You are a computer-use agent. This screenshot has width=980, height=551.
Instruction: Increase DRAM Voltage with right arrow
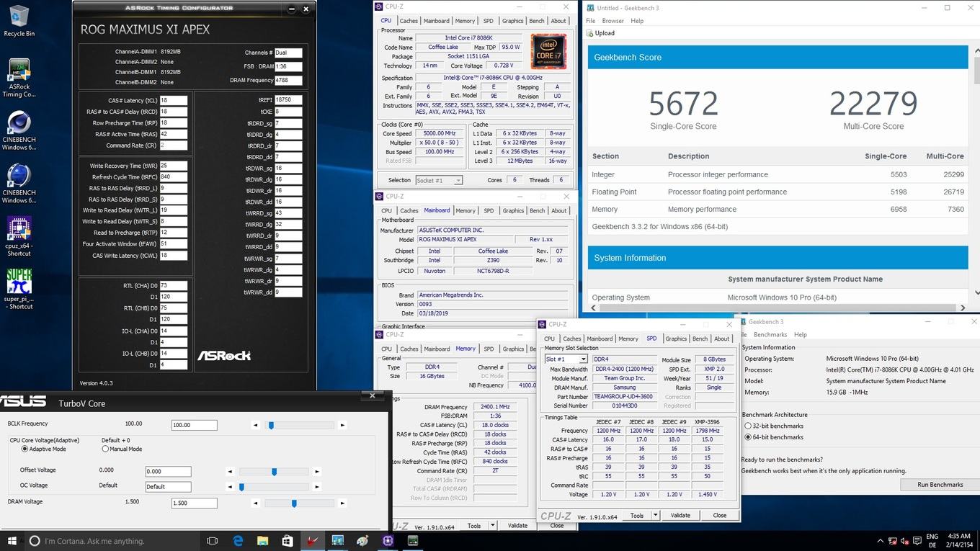point(342,503)
